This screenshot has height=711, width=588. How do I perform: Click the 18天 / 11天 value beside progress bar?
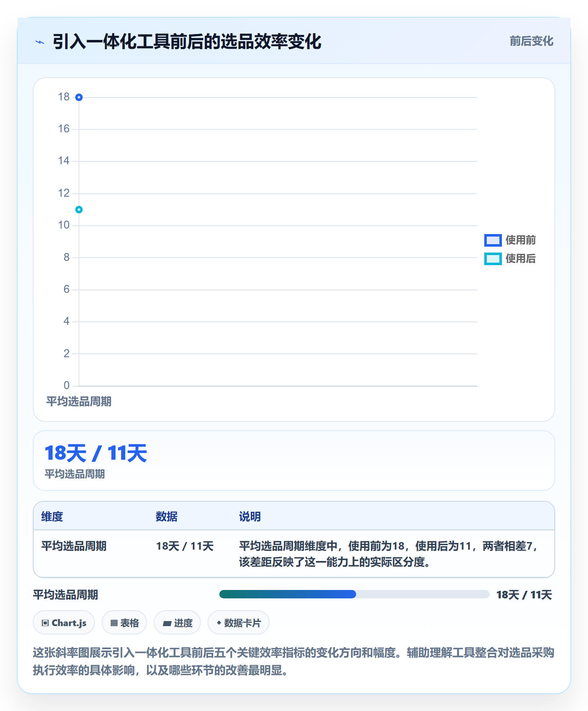coord(524,595)
